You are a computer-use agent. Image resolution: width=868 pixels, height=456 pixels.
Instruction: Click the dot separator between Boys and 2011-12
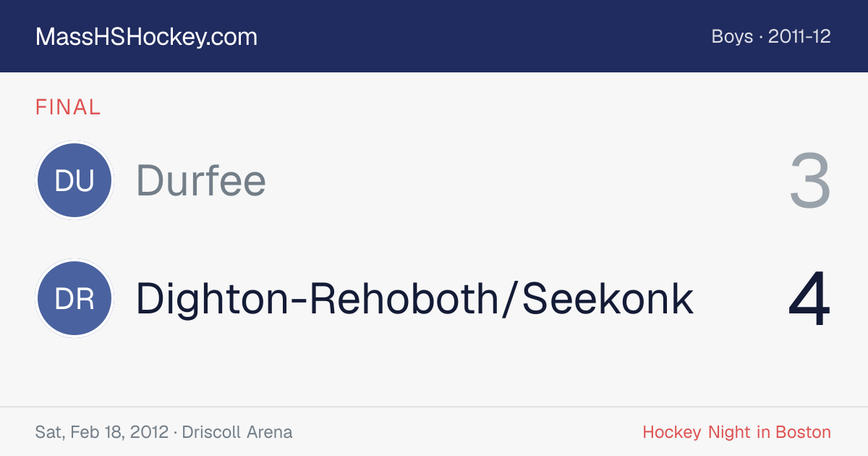761,37
